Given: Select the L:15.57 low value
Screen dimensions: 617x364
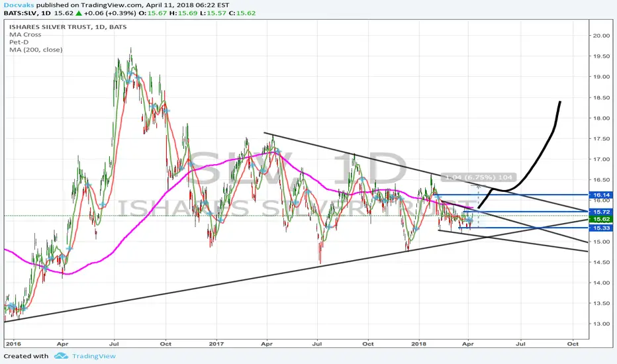Looking at the screenshot, I should pos(212,13).
